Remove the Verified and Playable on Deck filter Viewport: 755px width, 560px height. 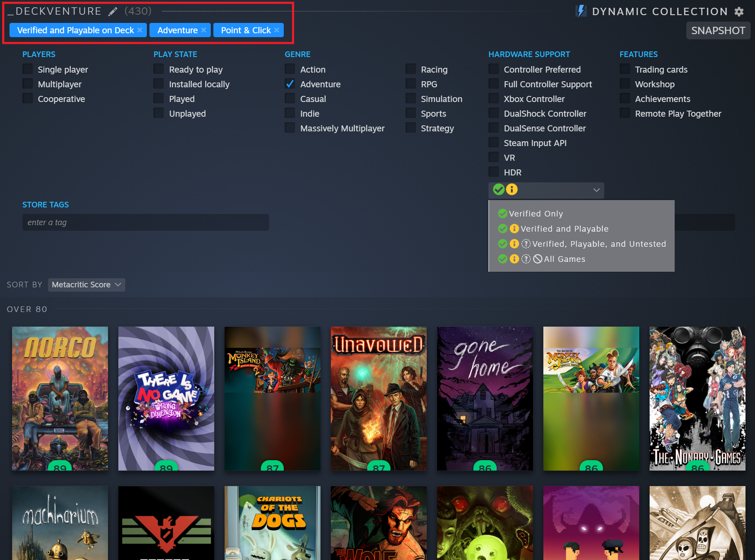coord(140,30)
